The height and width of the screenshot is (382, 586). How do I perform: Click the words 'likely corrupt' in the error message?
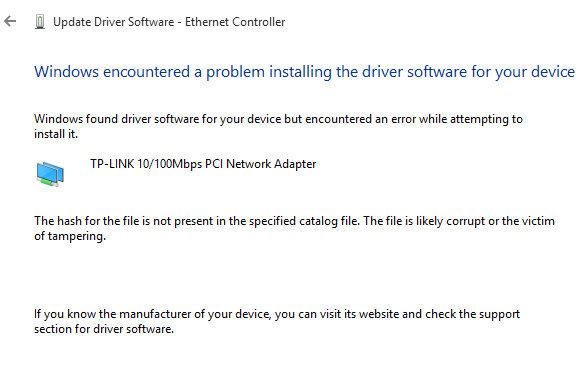pos(451,221)
